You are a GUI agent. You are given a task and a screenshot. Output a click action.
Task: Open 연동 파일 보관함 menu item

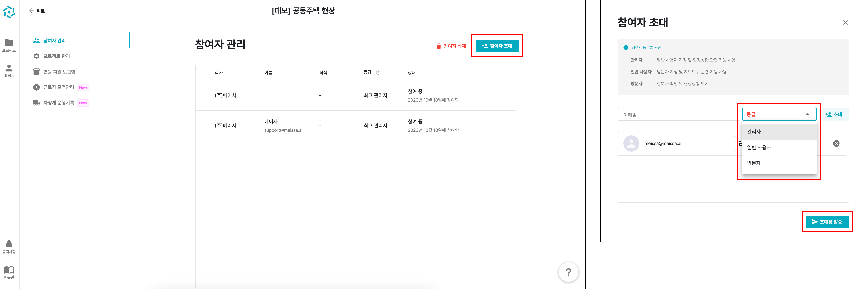point(59,72)
